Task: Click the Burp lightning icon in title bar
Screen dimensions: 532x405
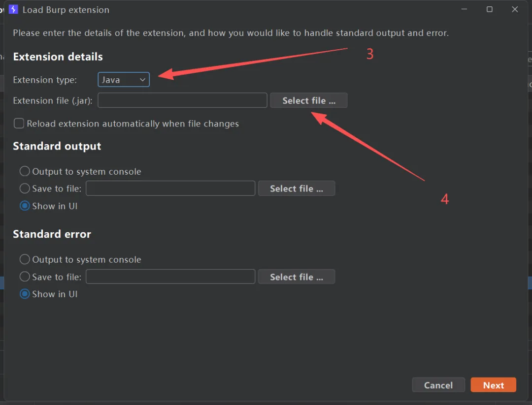Action: pos(13,9)
